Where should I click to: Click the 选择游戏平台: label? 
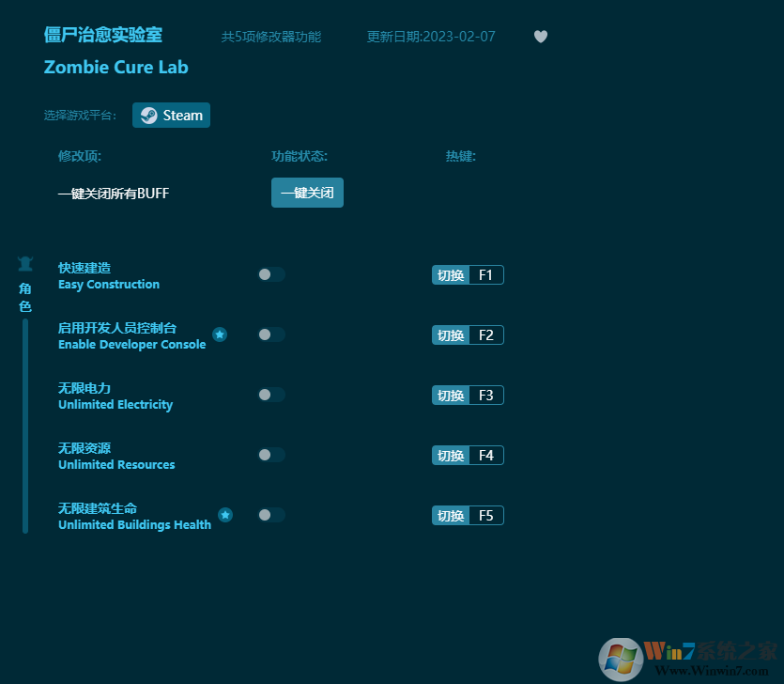pos(80,116)
